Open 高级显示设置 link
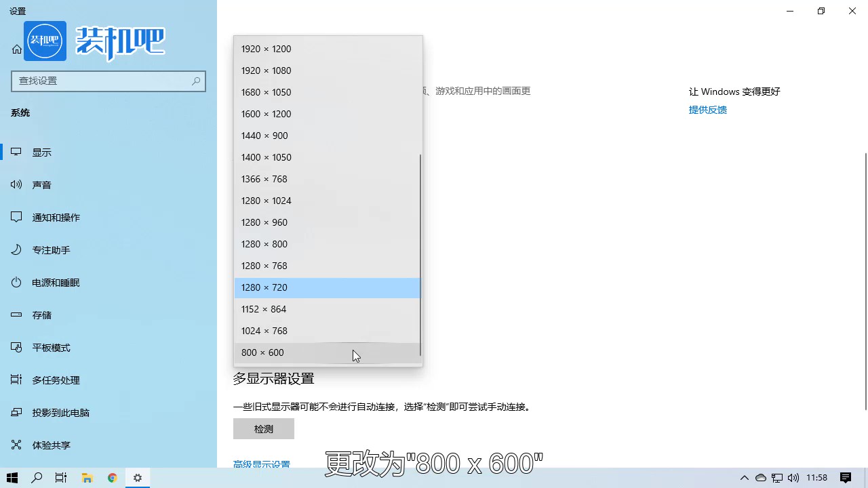Image resolution: width=868 pixels, height=488 pixels. [x=262, y=464]
